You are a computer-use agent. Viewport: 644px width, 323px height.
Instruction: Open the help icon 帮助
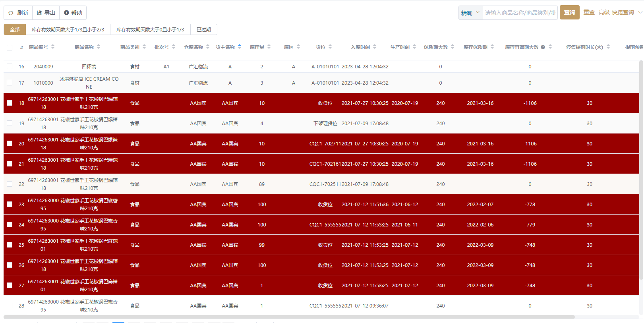coord(73,13)
